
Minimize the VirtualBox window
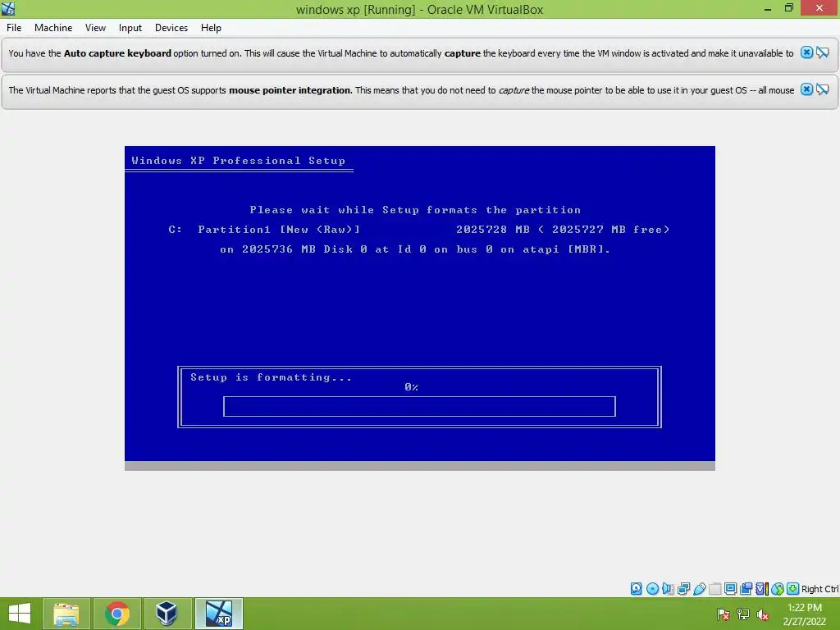click(x=768, y=8)
